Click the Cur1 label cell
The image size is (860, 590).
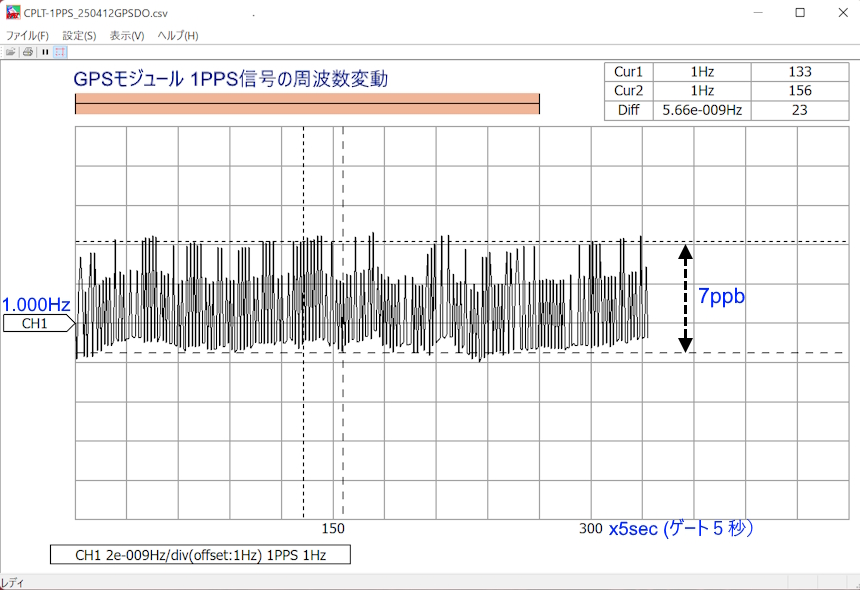click(629, 72)
